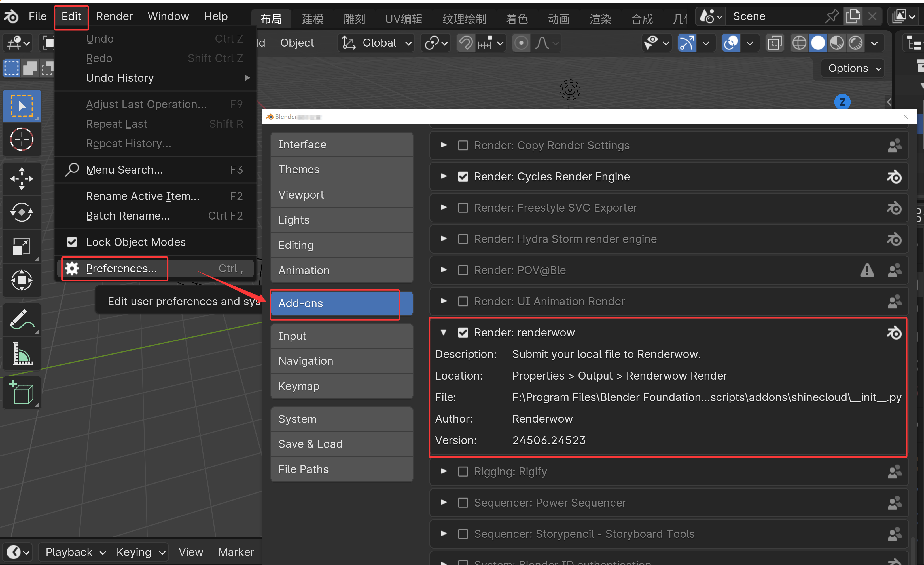Disable Render: Cycles Render Engine add-on
Screen dimensions: 924x565
coord(463,176)
